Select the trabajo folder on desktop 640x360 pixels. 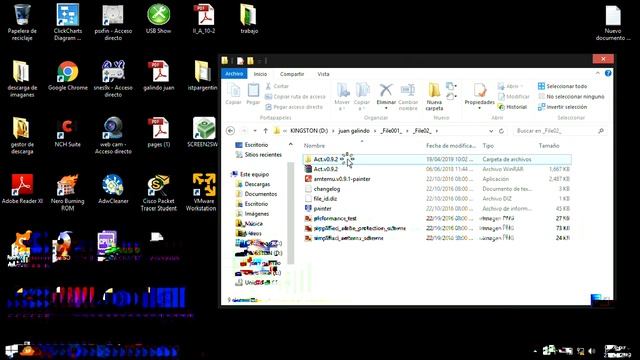(249, 19)
